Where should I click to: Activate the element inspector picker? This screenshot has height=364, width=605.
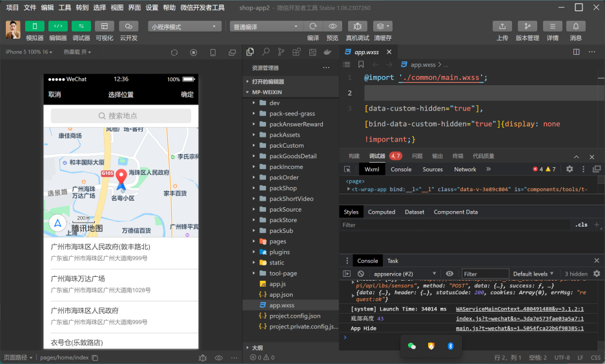tap(347, 169)
